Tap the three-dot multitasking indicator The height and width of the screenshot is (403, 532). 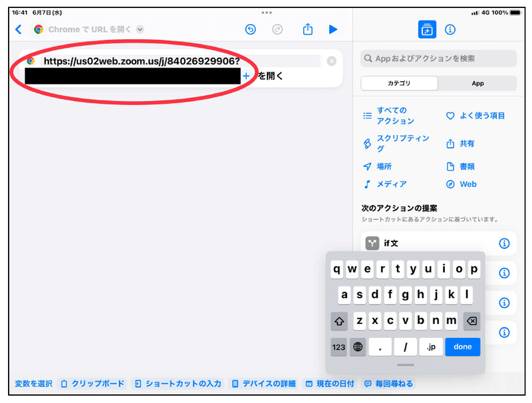click(x=267, y=13)
